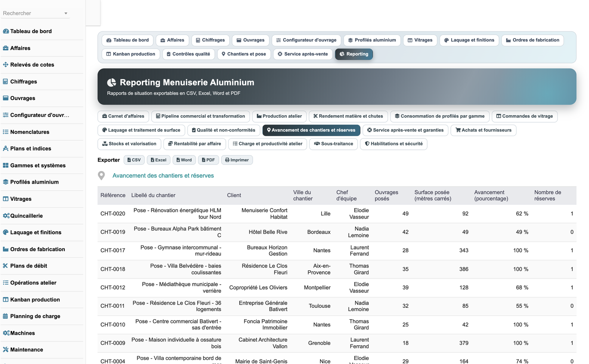This screenshot has height=364, width=589.
Task: Open the Ordres de fabrication top tab
Action: 532,40
